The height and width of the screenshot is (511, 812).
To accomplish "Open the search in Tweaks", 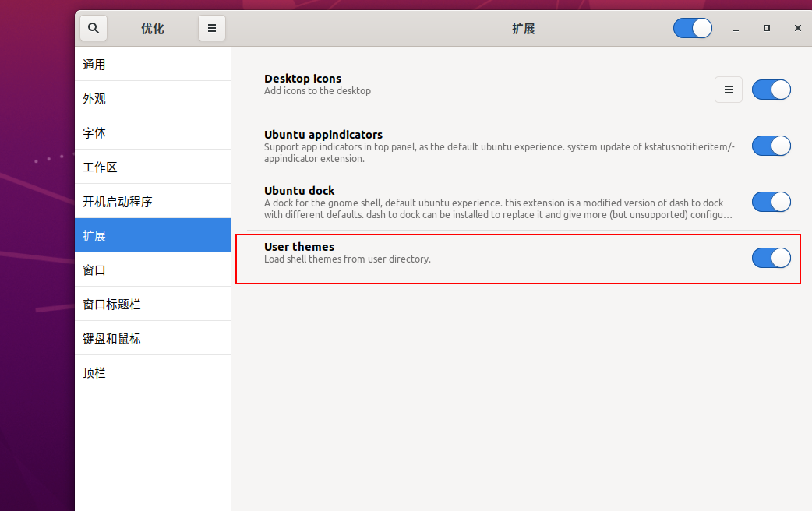I will tap(93, 27).
